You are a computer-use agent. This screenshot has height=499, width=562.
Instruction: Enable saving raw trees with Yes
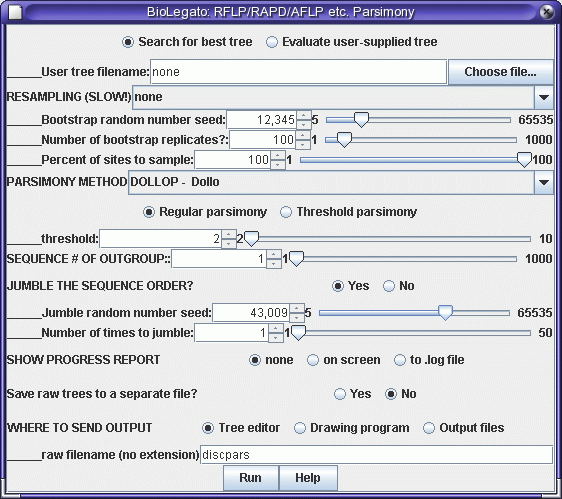pyautogui.click(x=352, y=394)
